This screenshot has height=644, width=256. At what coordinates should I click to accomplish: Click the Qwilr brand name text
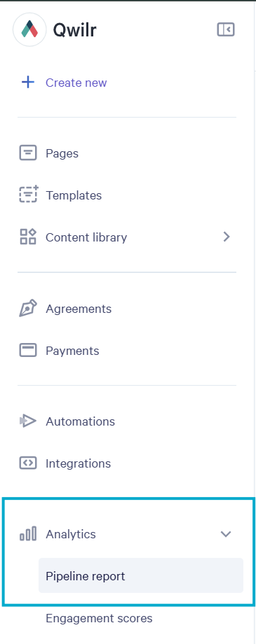tap(74, 29)
